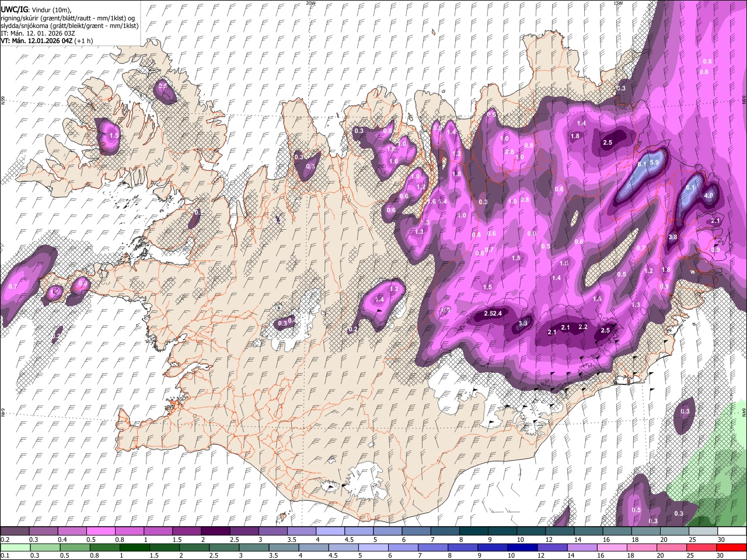Click the '3.8' precipitation value on the map

(x=672, y=237)
